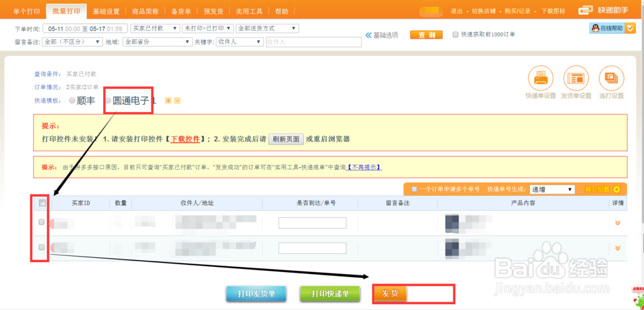Tick the select-all orders header checkbox
The image size is (644, 310).
42,203
